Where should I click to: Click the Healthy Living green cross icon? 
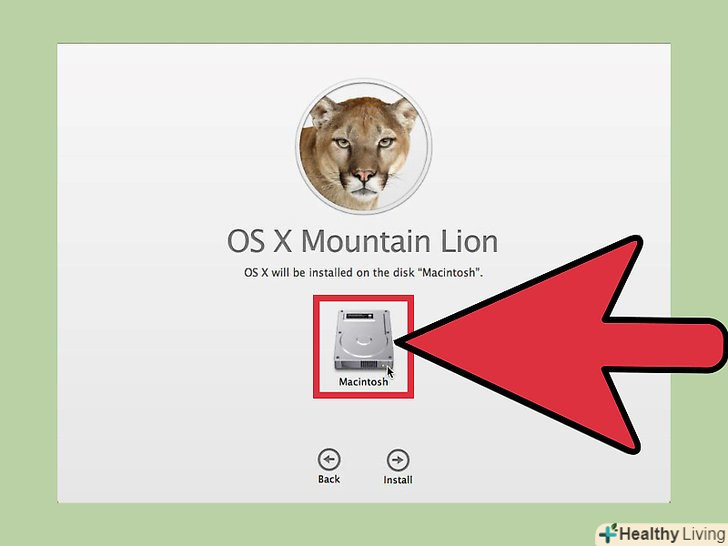point(608,533)
